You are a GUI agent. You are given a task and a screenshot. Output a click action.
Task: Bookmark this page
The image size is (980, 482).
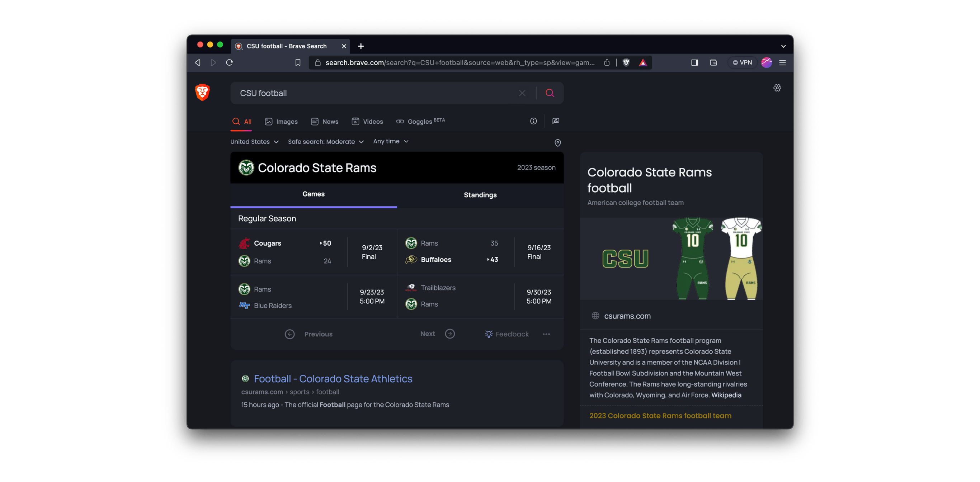pos(298,62)
